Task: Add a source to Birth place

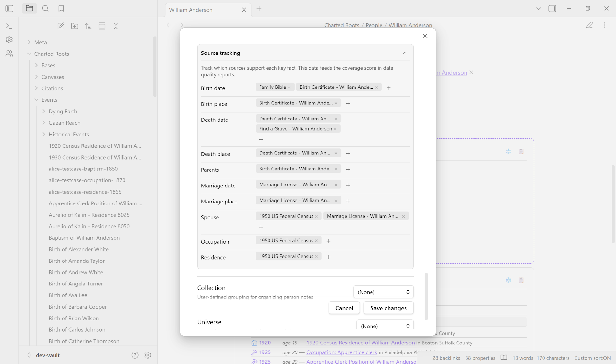Action: 348,103
